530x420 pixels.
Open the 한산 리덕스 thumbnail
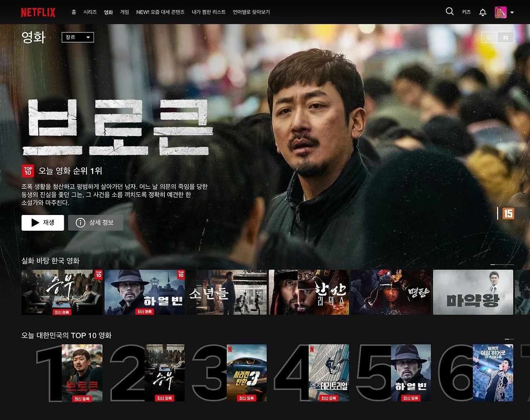[309, 292]
